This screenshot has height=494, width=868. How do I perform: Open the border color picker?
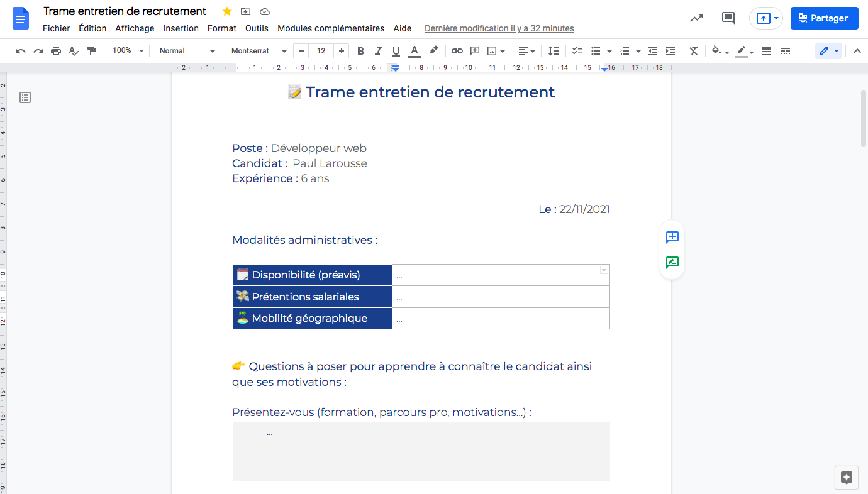click(x=745, y=51)
